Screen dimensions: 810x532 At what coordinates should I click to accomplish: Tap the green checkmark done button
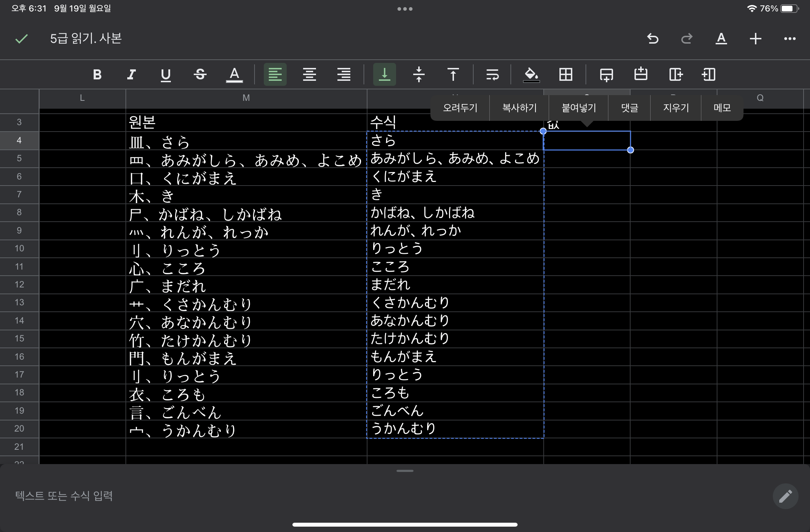click(21, 39)
